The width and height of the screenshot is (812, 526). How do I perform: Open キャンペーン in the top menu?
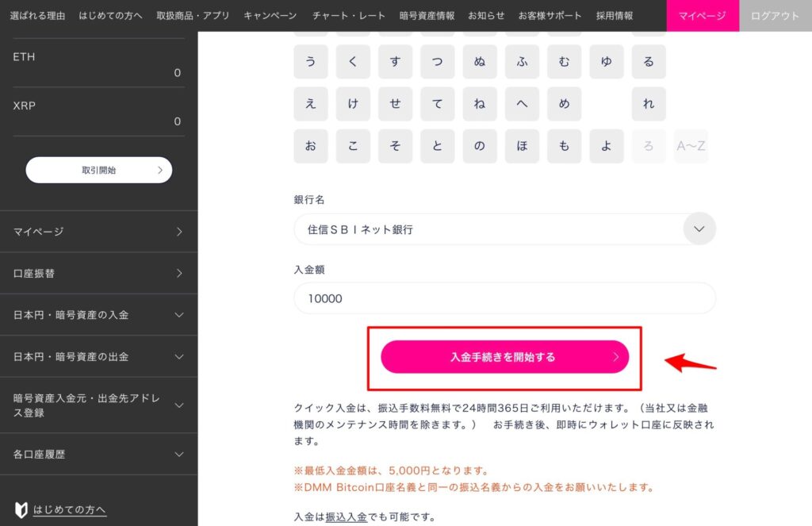point(270,16)
